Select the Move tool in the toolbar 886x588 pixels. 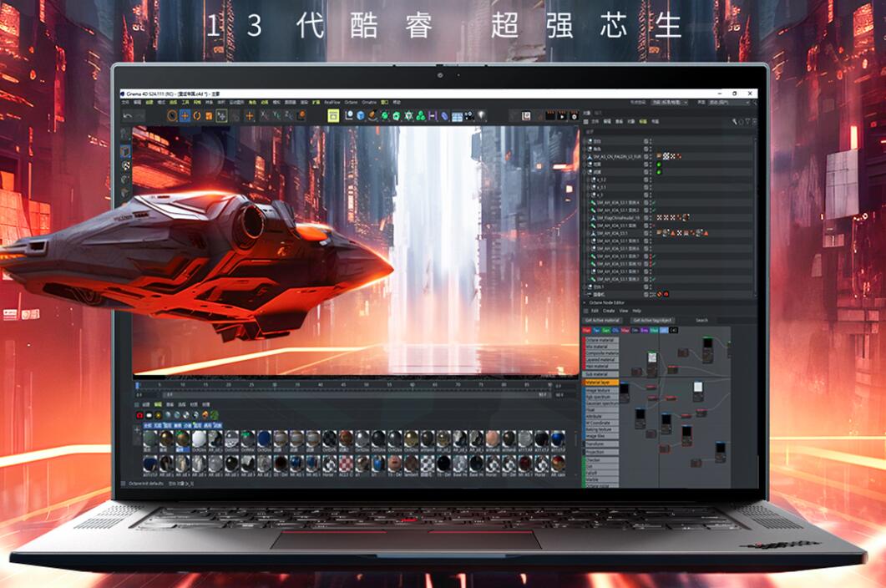(185, 115)
